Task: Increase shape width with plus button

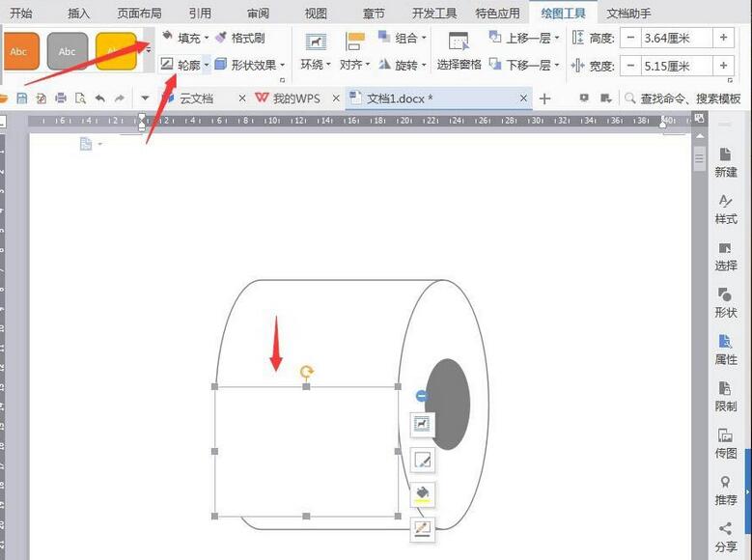Action: pos(723,66)
